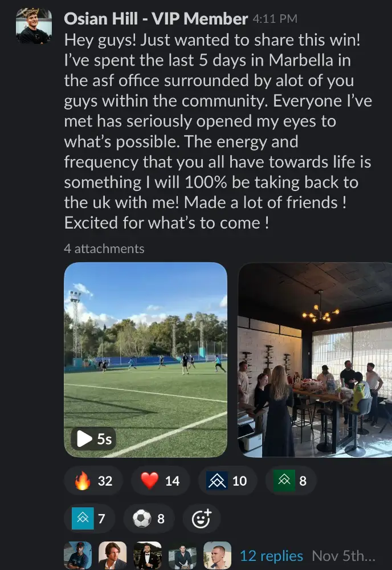Open the 12 replies thread
The height and width of the screenshot is (570, 392).
[x=271, y=556]
